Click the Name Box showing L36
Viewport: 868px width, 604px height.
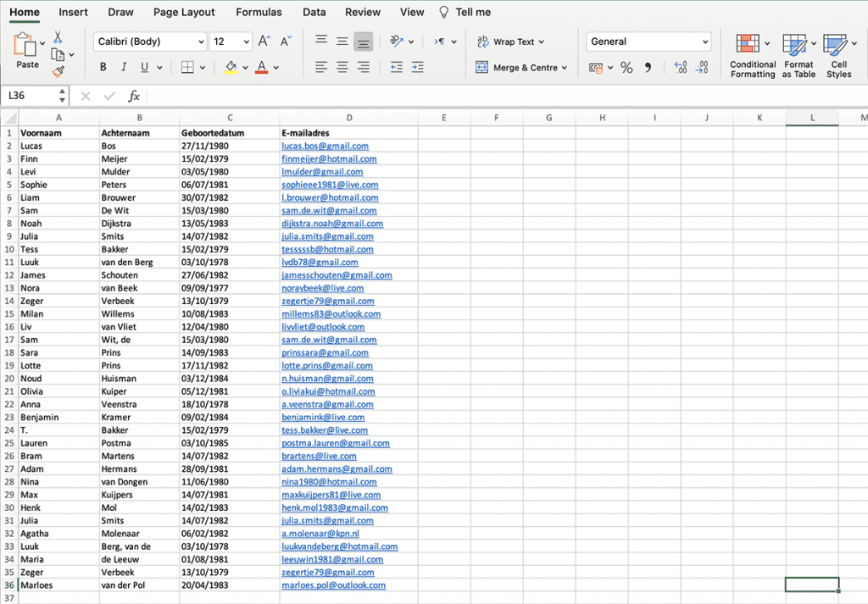click(34, 97)
